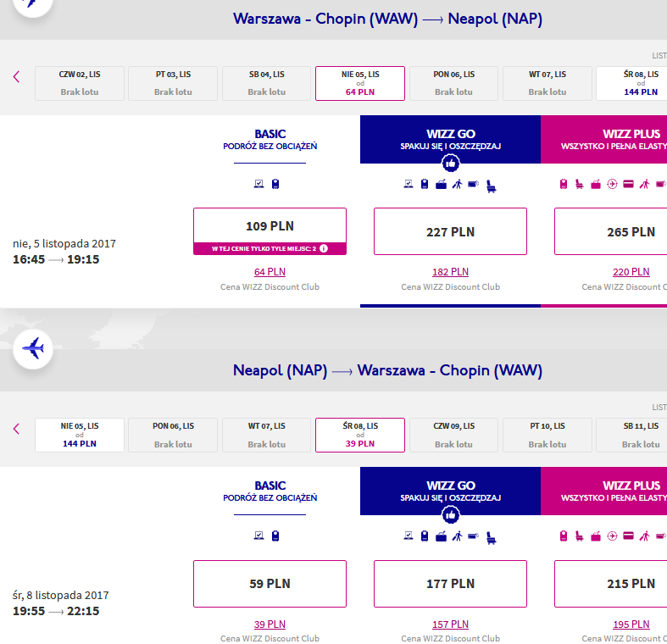
Task: Click the outbound WIZZ GO seat selection icon
Action: click(x=491, y=186)
